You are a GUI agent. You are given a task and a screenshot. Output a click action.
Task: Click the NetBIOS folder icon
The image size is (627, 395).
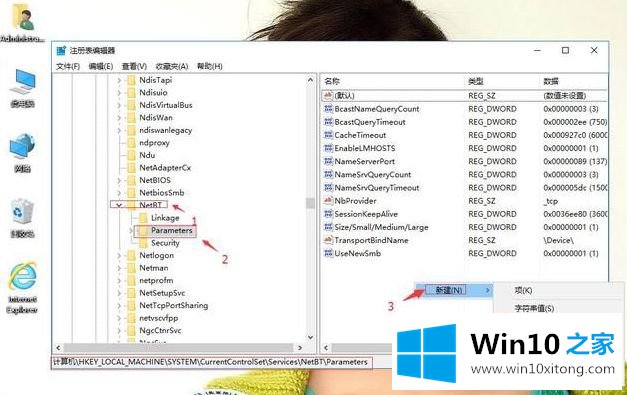point(131,180)
